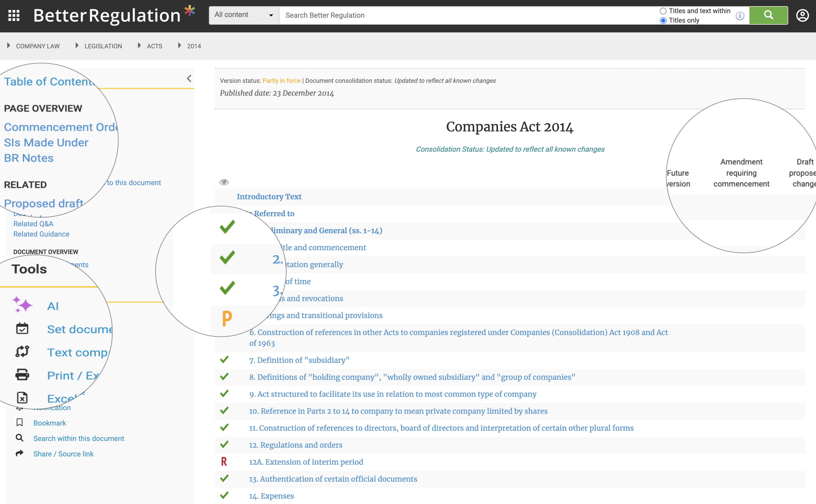Select the 'Titles only' radio button
Screen dimensions: 816x504
click(663, 20)
